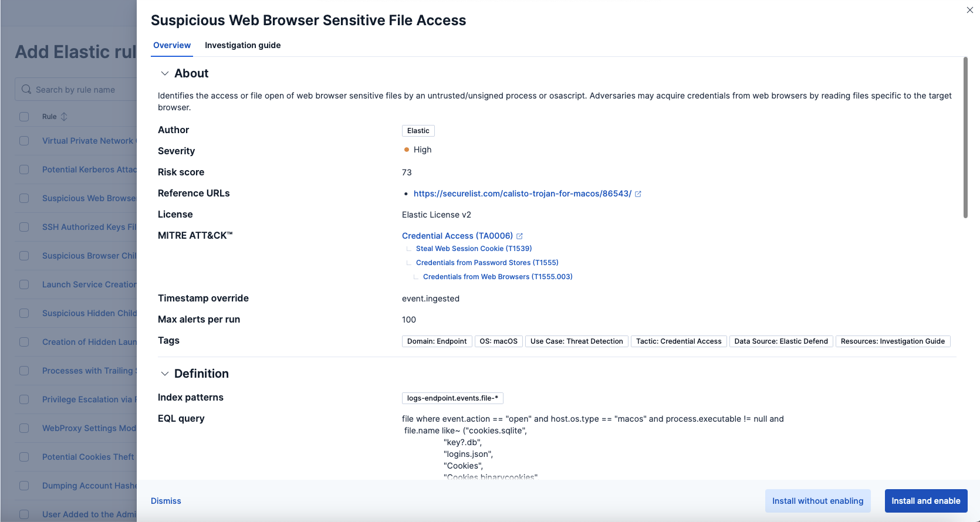The image size is (980, 522).
Task: Click external link icon next to Credential Access
Action: point(519,236)
